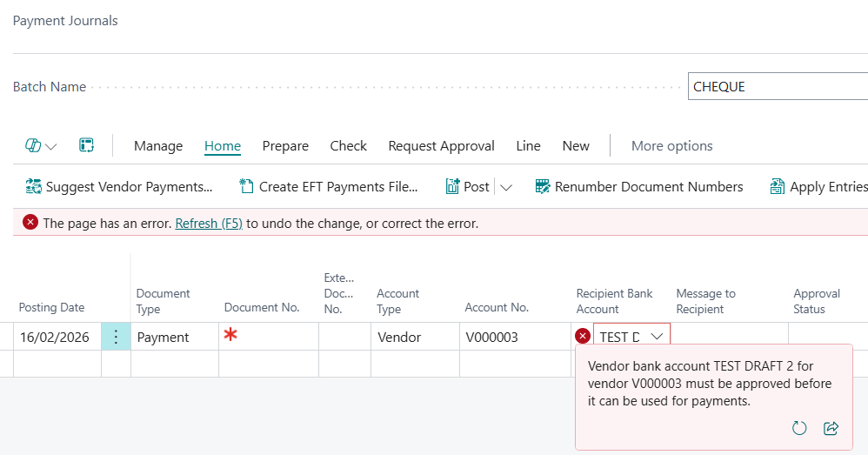Click the refresh icon in error tooltip
Screen dimensions: 868x455
tap(799, 428)
